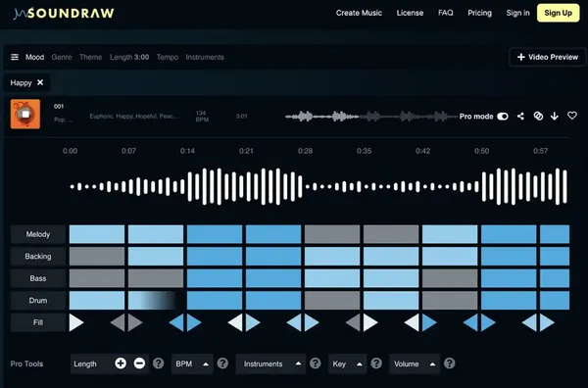Click the 0:50 timeline marker
588x388 pixels.
click(x=482, y=151)
